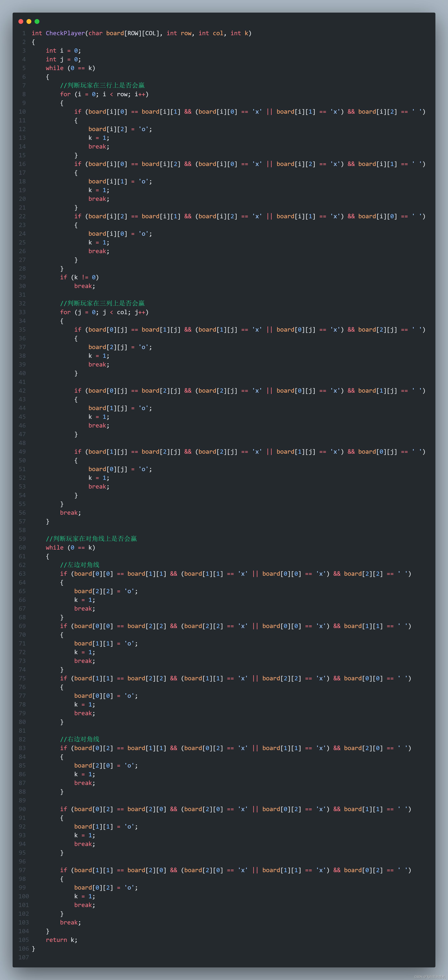Click line number 97 in the gutter
The width and height of the screenshot is (448, 980).
click(22, 870)
